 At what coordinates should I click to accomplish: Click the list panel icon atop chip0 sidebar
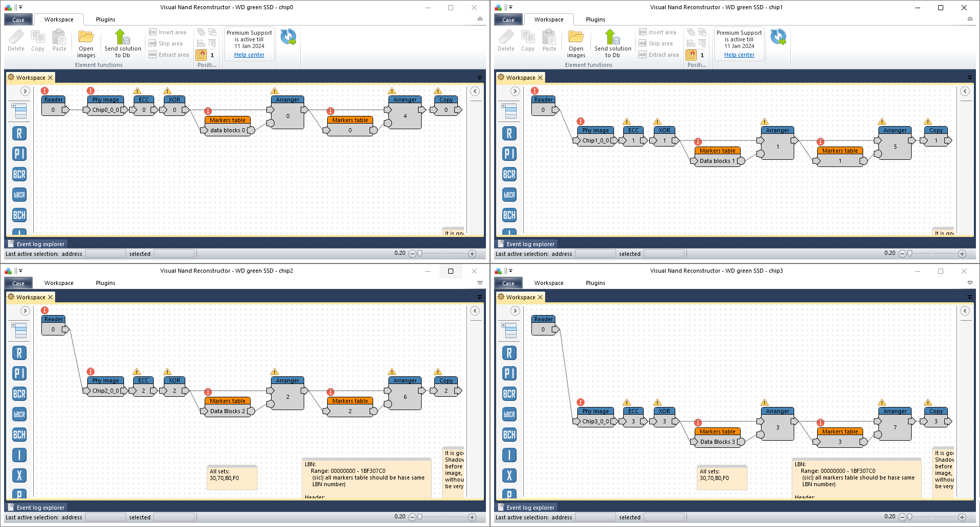coord(20,111)
